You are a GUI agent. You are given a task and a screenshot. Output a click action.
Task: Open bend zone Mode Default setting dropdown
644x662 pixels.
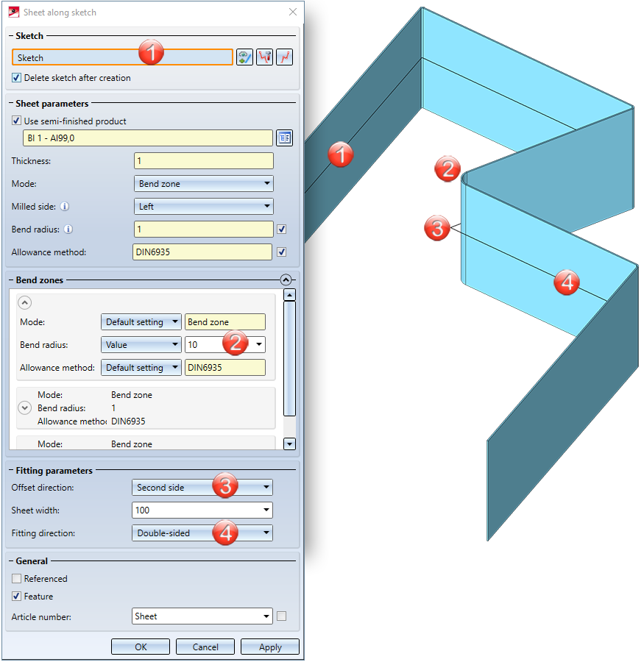(x=141, y=321)
